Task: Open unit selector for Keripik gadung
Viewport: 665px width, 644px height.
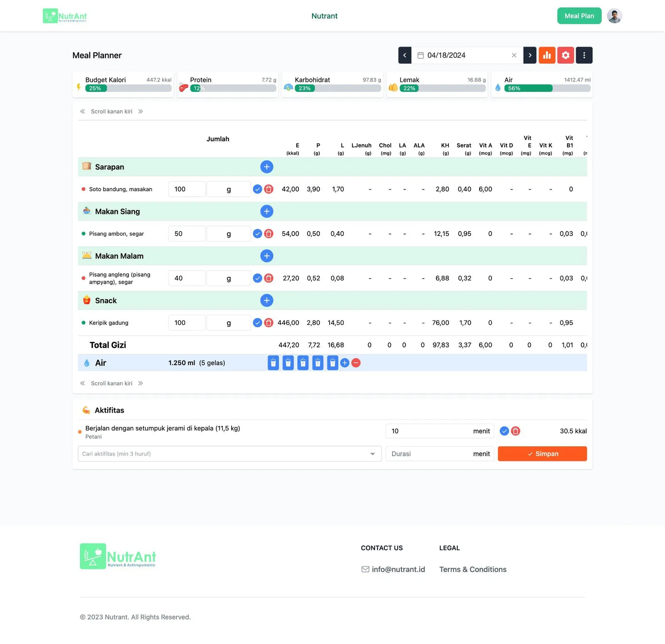Action: [x=229, y=322]
